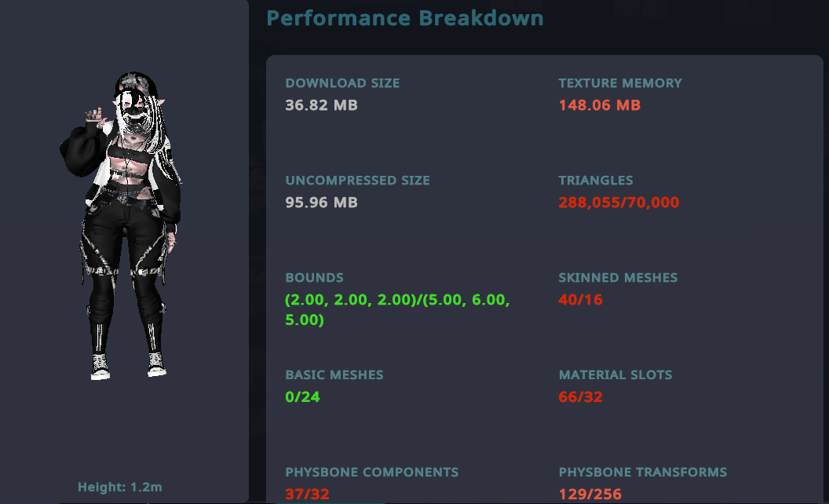Select the 0/24 basic meshes value
Screen dimensions: 829x504
(x=302, y=397)
